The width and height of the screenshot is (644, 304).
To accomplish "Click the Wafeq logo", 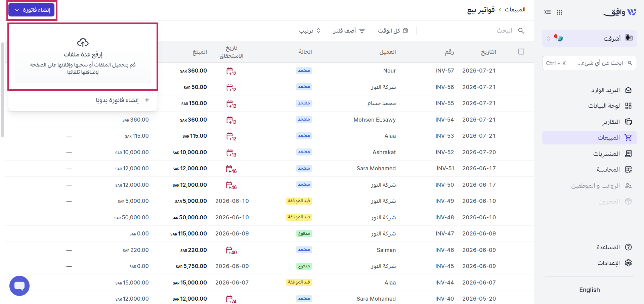I will pos(620,12).
